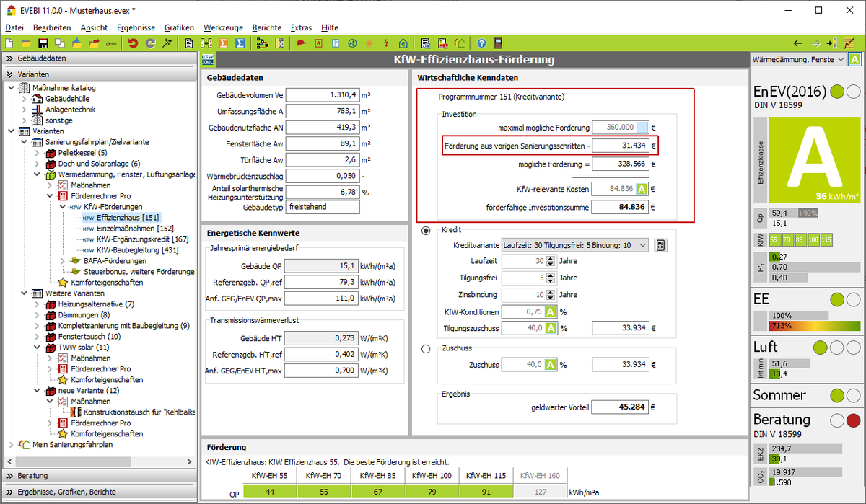Click the white indicator circle beside Beratung
Viewport: 866px width, 504px height.
837,420
